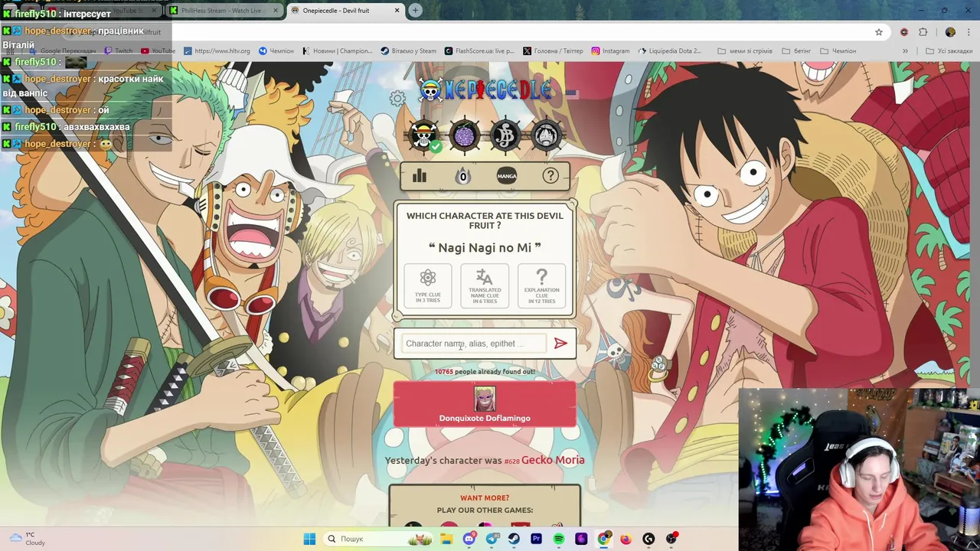Open the laughing Luffy face mode wheel
Image resolution: width=980 pixels, height=551 pixels.
point(546,135)
